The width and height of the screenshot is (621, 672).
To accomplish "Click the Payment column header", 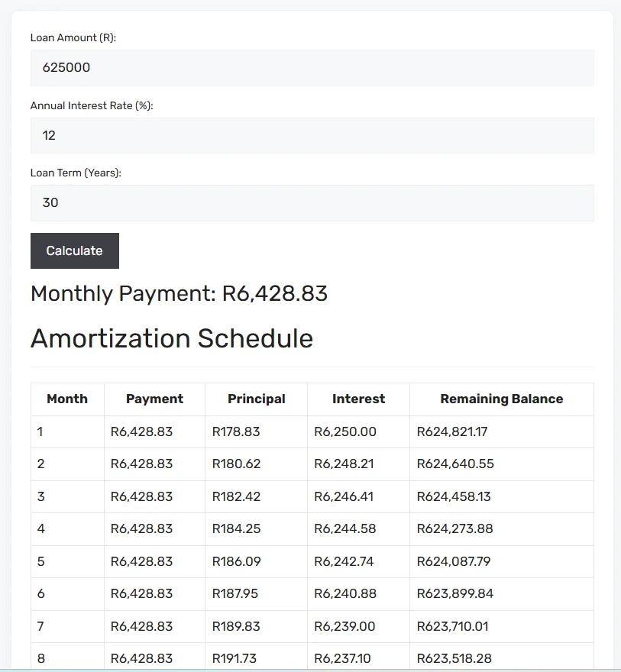I will click(155, 399).
